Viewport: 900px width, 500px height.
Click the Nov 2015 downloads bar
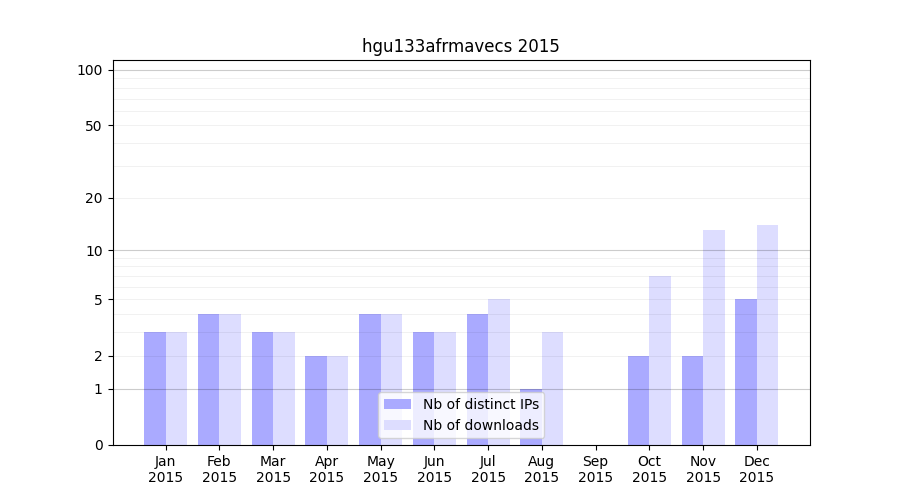click(714, 337)
